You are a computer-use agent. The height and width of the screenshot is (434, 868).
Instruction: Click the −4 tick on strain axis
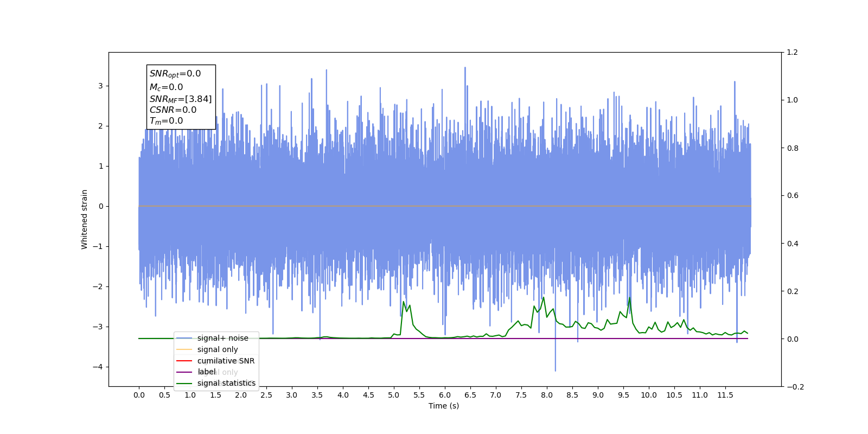click(98, 367)
